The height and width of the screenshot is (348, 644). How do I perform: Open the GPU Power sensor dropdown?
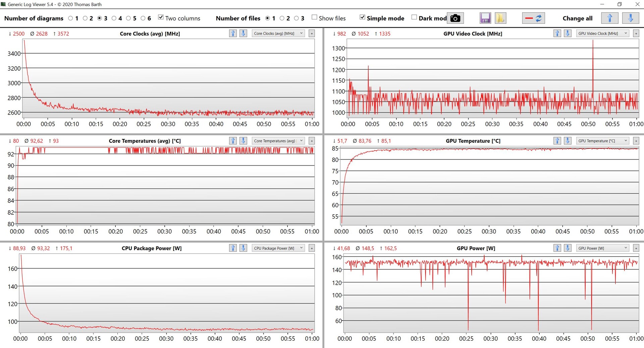603,248
